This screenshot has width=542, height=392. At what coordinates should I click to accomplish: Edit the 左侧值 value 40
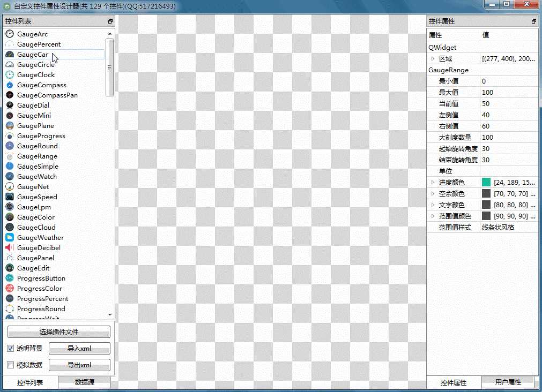click(x=509, y=115)
